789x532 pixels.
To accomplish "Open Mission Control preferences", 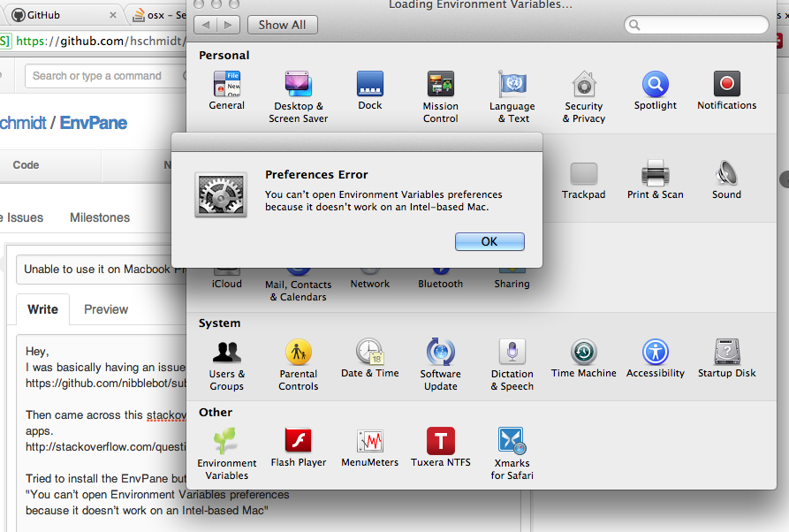I will coord(440,97).
